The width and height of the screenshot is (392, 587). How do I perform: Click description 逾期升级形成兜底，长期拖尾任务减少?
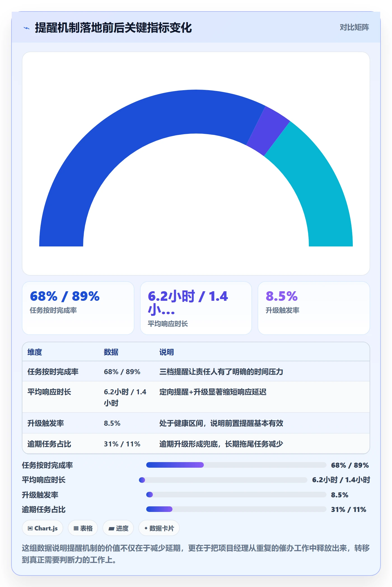[221, 444]
